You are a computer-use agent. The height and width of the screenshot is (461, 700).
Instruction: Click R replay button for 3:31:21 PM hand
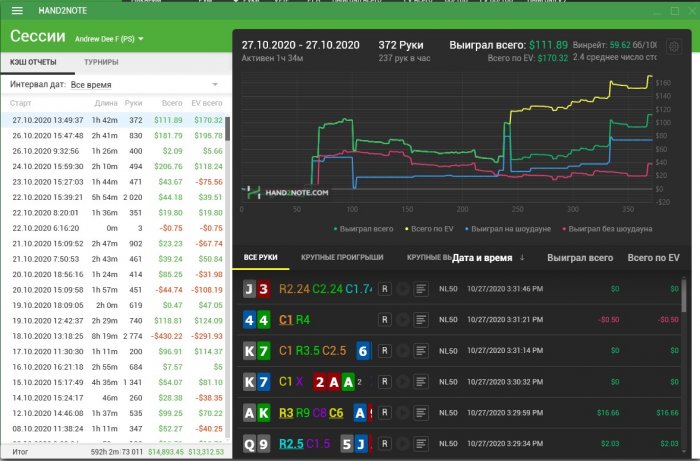click(x=384, y=320)
